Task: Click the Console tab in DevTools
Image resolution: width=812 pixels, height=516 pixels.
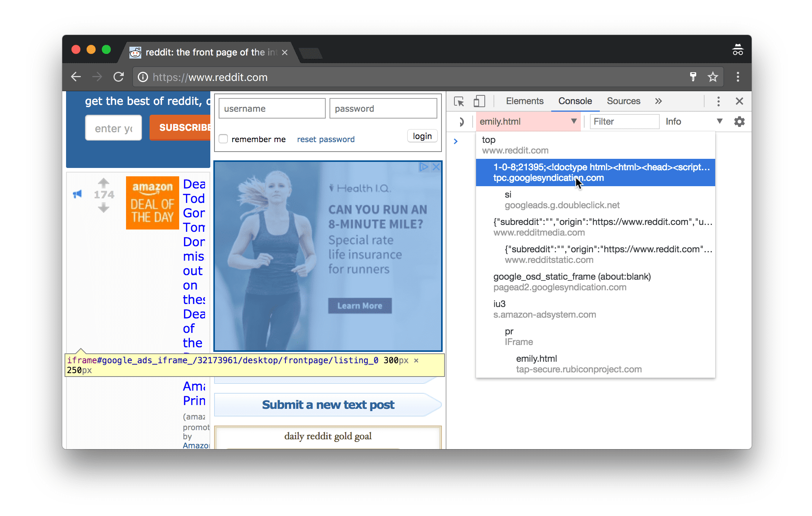Action: click(575, 101)
